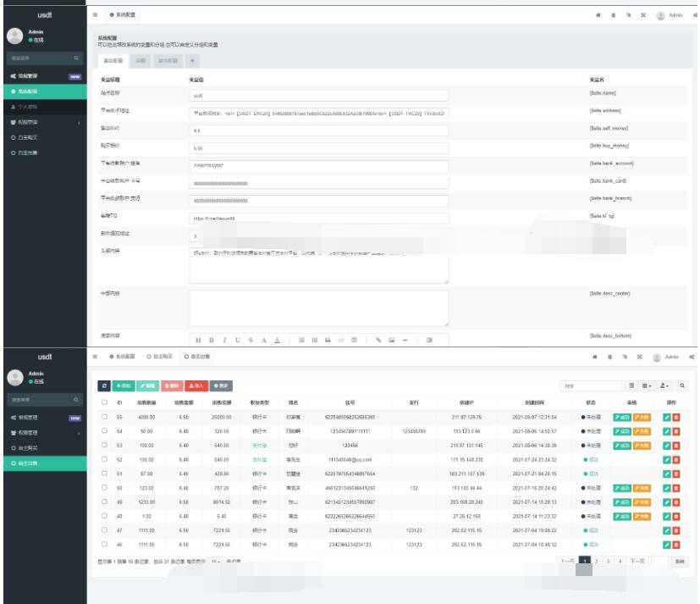The width and height of the screenshot is (700, 604).
Task: Click the fullscreen icon in top header
Action: pyautogui.click(x=643, y=15)
